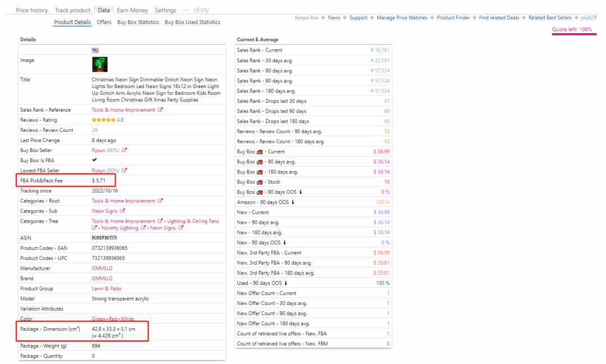Open external link icon beside Lowest FBA Seller Rysun
Image resolution: width=606 pixels, height=364 pixels.
tap(124, 170)
